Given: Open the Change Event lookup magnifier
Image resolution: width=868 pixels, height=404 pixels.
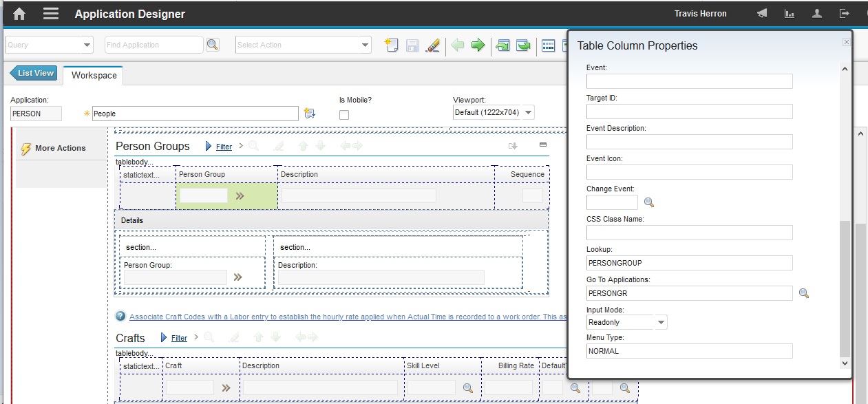Looking at the screenshot, I should point(648,202).
